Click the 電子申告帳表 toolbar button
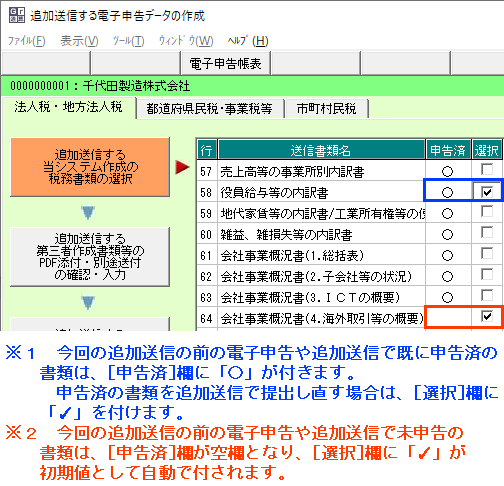This screenshot has width=504, height=486. (x=225, y=63)
